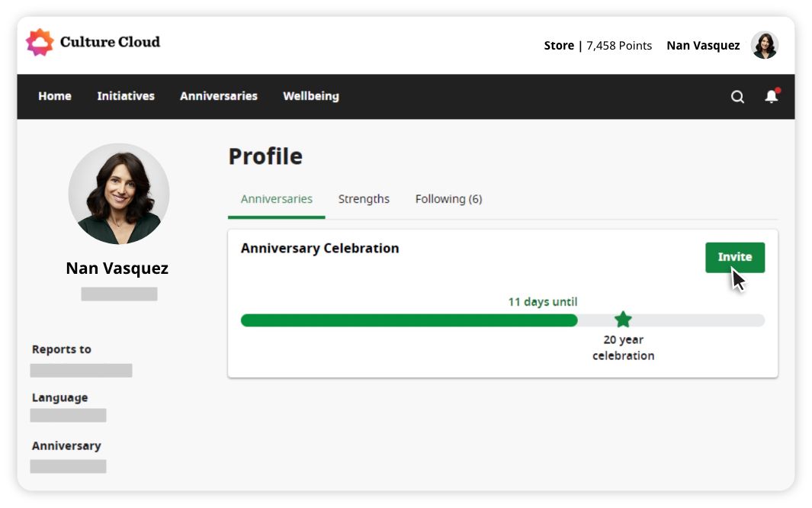Click the 11 days until label

[542, 302]
